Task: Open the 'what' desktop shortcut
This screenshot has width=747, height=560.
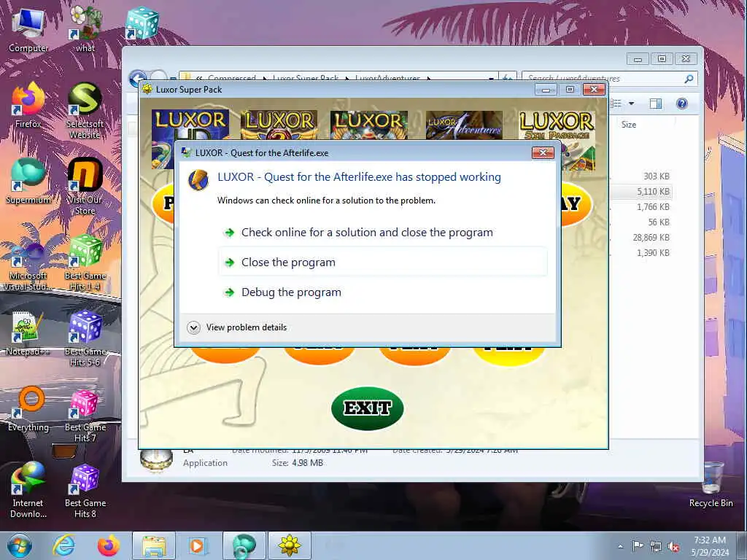Action: [85, 29]
